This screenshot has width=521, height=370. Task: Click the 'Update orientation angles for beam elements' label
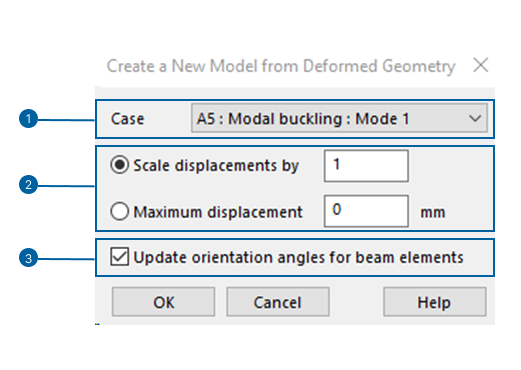click(298, 258)
